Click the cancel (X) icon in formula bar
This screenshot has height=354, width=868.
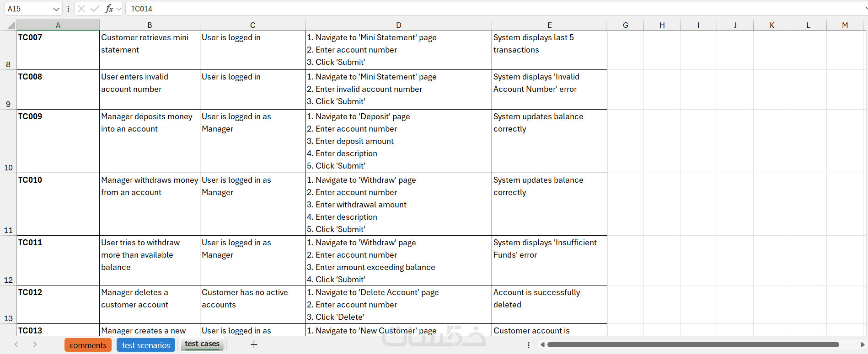point(81,9)
